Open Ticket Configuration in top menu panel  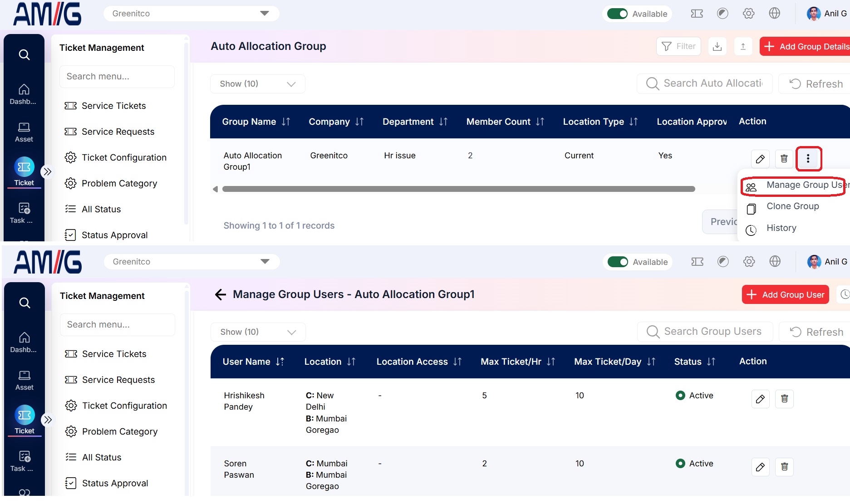pos(116,157)
